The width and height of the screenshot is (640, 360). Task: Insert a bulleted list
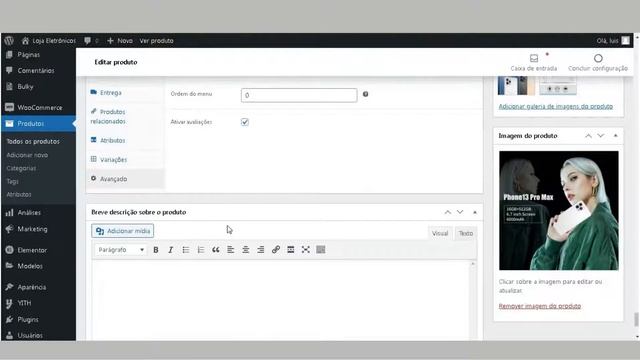(x=186, y=250)
